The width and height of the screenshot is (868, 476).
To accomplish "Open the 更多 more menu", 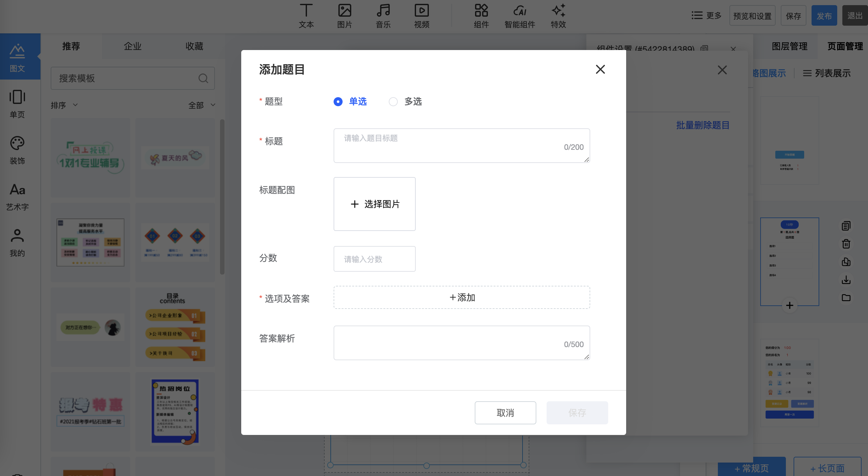I will click(x=706, y=15).
